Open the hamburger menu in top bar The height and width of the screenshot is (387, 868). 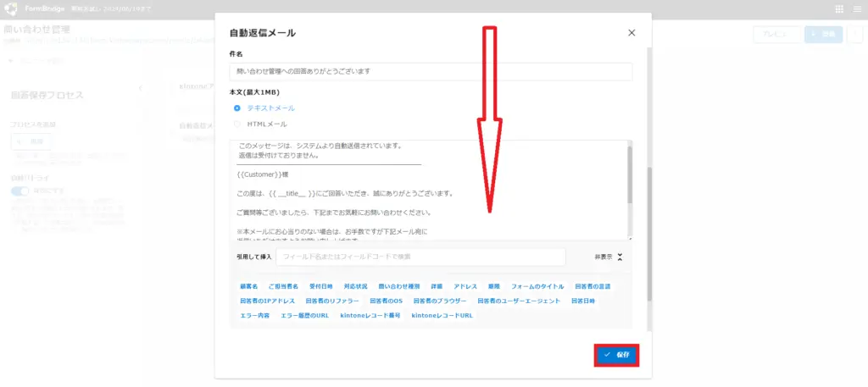pos(856,9)
